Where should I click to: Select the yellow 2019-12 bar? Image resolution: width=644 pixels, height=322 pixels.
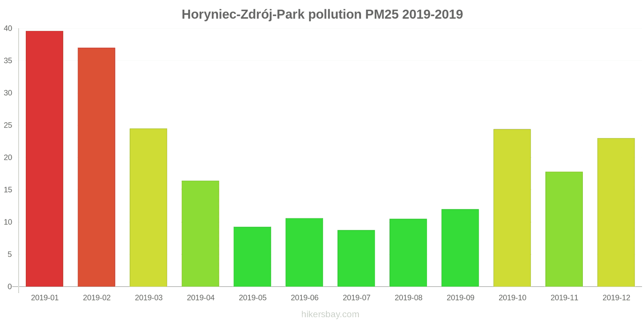click(615, 213)
